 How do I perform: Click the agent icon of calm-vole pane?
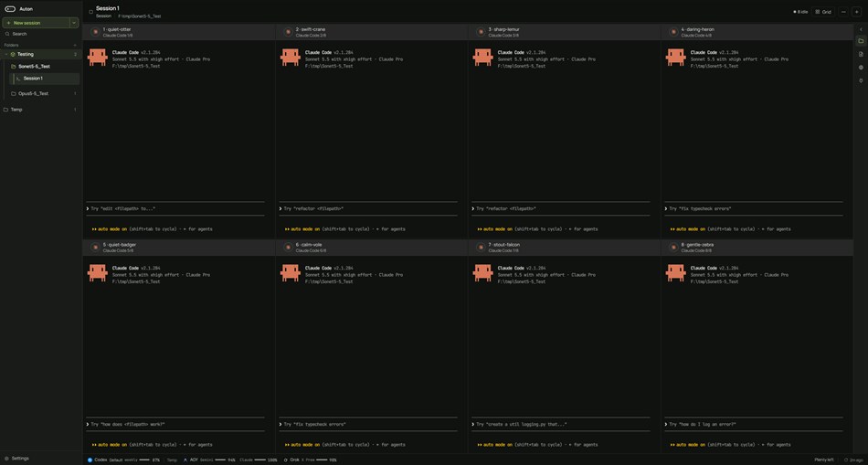pos(289,248)
